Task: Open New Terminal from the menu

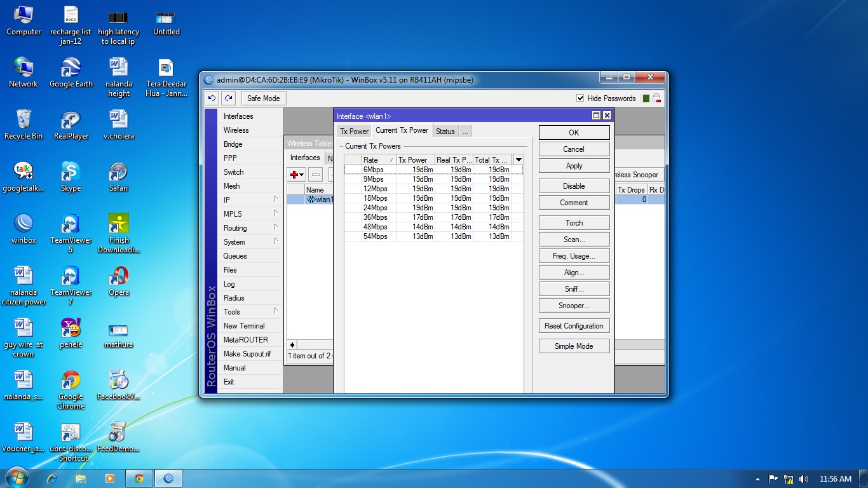Action: [250, 326]
